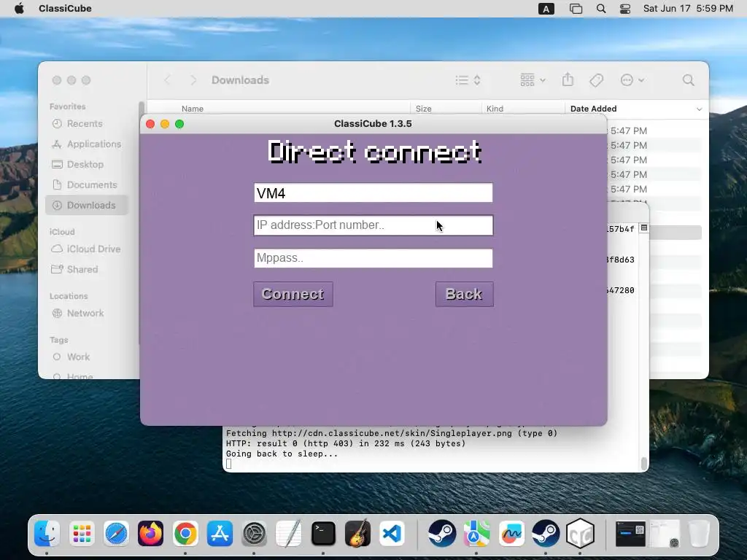The image size is (747, 560).
Task: Sort Finder files by the Name column
Action: (193, 109)
